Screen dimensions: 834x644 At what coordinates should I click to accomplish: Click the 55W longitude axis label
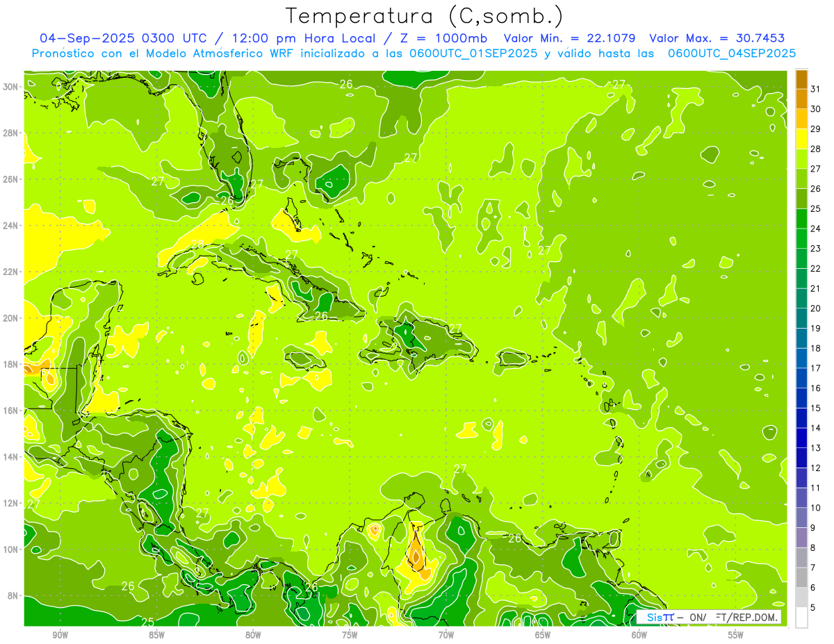[x=736, y=635]
